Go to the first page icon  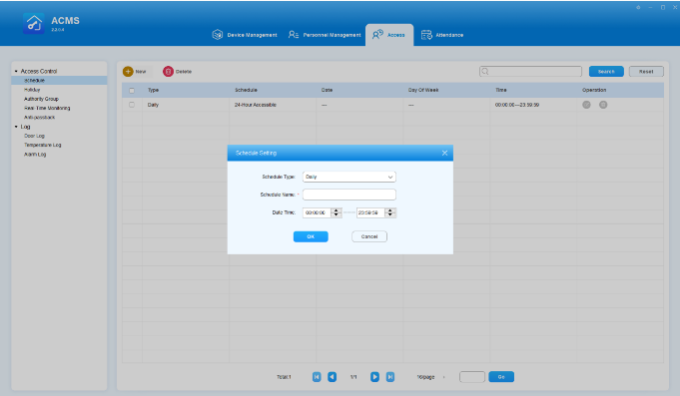click(x=317, y=377)
